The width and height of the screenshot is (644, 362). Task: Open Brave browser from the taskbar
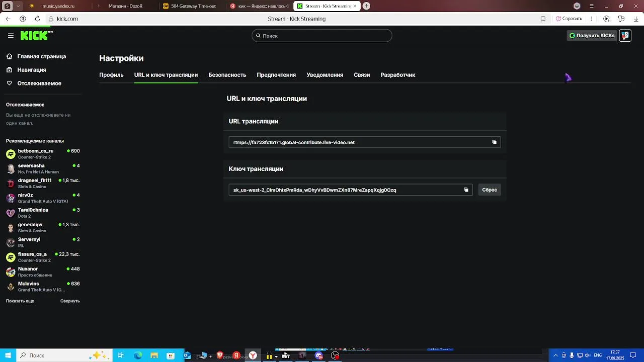click(x=220, y=355)
